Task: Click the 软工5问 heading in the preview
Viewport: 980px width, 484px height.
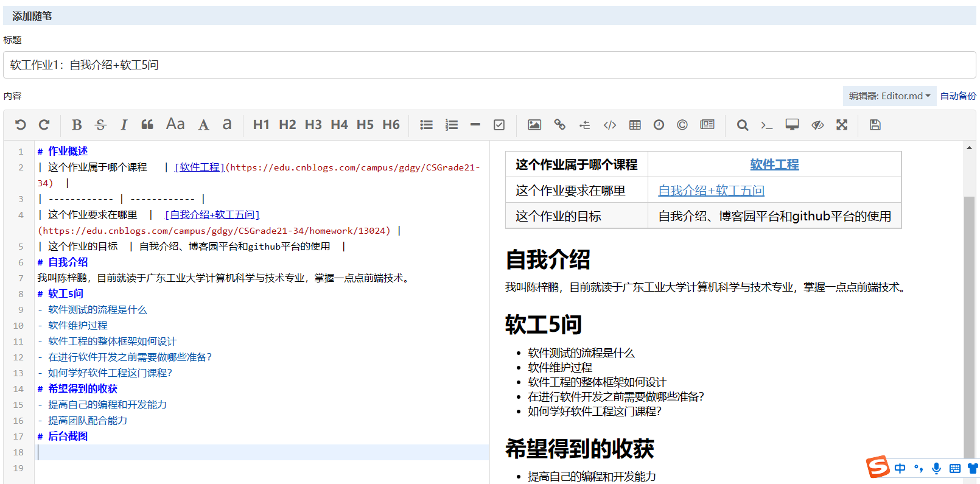Action: (x=544, y=324)
